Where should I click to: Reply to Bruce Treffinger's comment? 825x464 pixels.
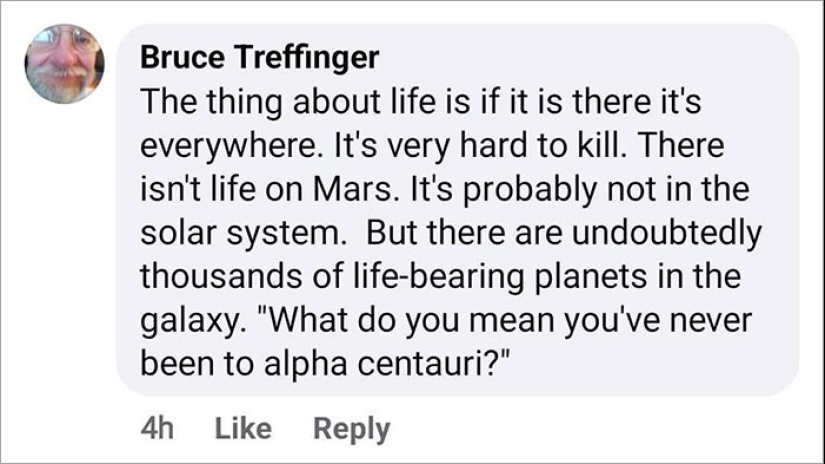coord(351,429)
